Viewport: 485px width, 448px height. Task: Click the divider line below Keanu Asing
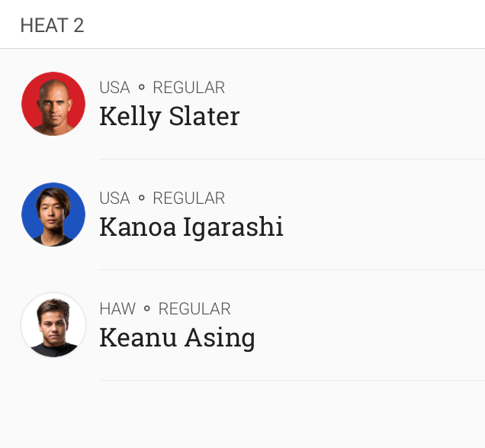(x=291, y=380)
